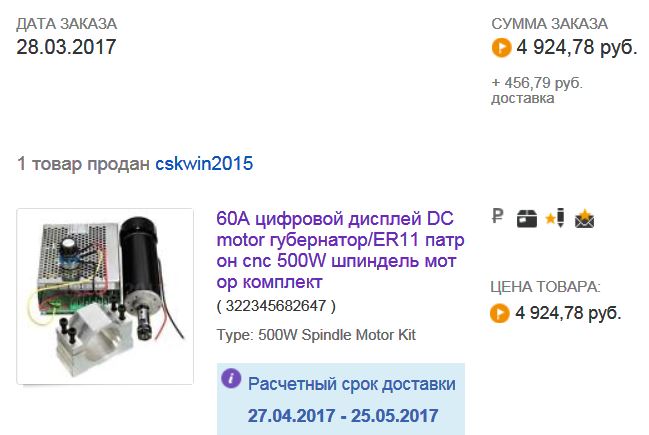Click delivery range 27.04.2017 - 25.05.2017
The image size is (649, 435).
pos(343,416)
